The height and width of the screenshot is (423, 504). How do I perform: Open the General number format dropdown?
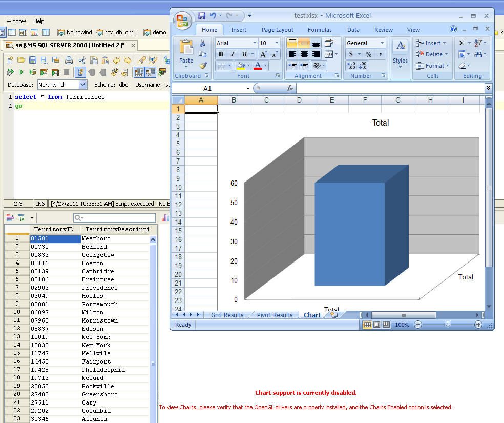point(382,43)
